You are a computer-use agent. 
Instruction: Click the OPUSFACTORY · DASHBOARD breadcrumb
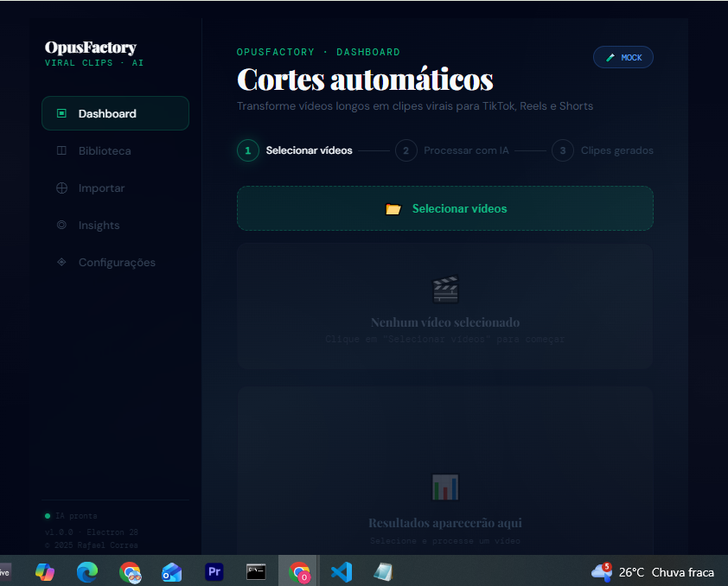(x=318, y=52)
